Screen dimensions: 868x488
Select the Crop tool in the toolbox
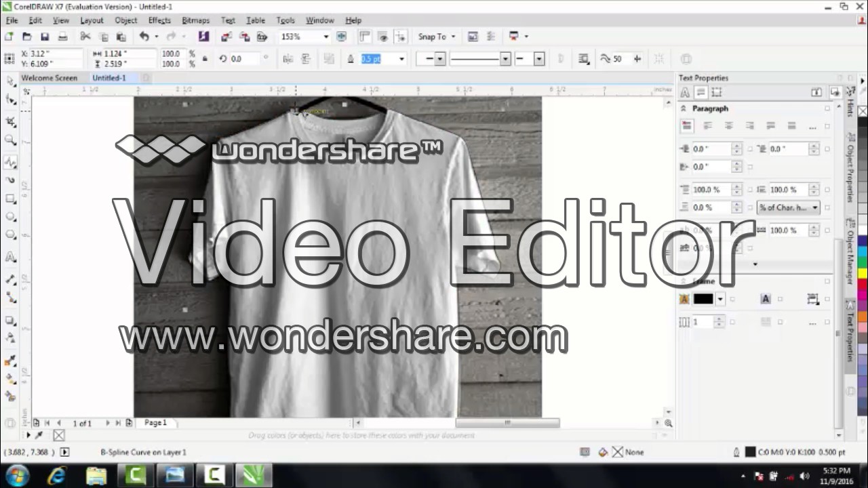pyautogui.click(x=10, y=121)
